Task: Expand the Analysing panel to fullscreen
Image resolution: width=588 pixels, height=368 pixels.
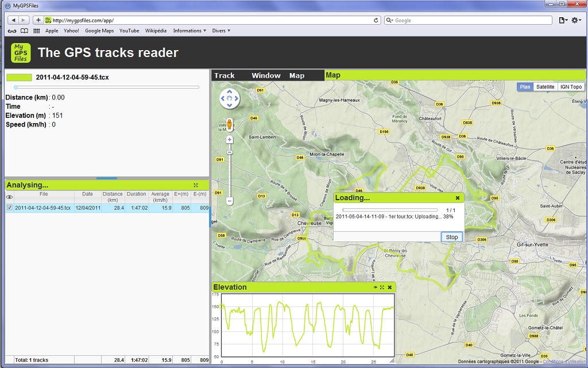Action: coord(196,185)
